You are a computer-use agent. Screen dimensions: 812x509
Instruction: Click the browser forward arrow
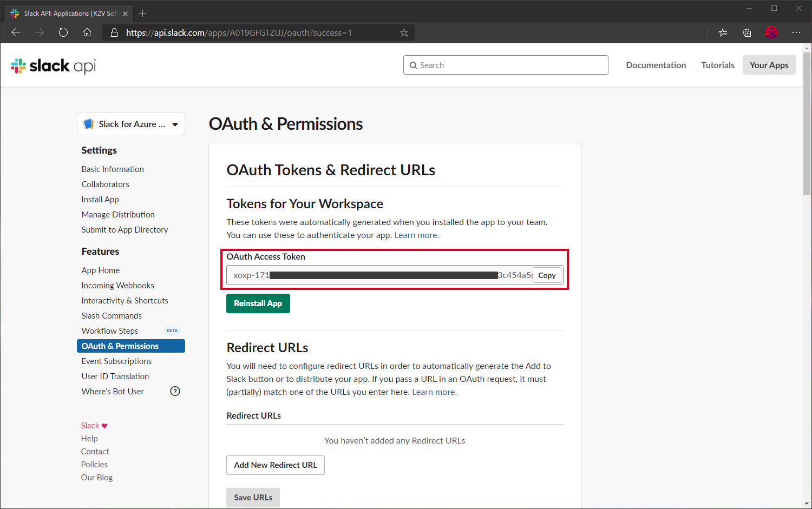point(40,32)
